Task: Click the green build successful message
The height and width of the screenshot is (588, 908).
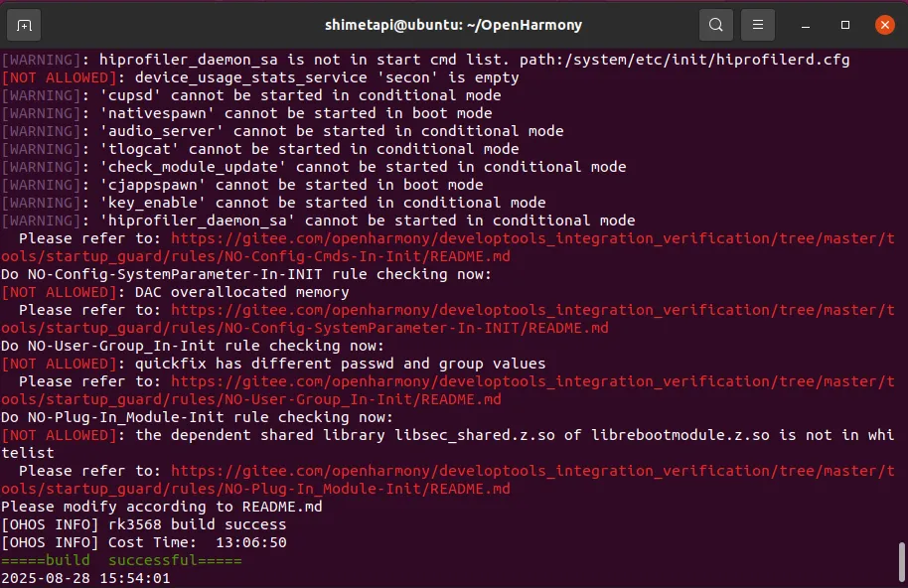Action: [x=121, y=560]
